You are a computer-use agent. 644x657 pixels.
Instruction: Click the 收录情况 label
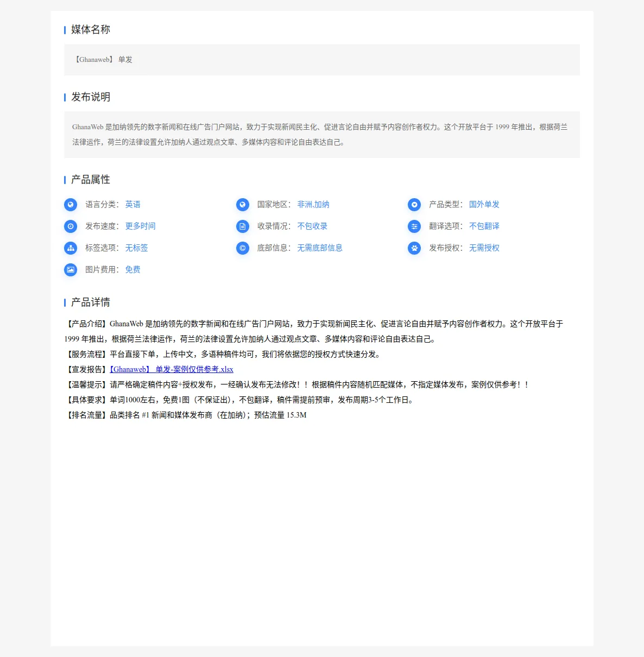pos(274,226)
